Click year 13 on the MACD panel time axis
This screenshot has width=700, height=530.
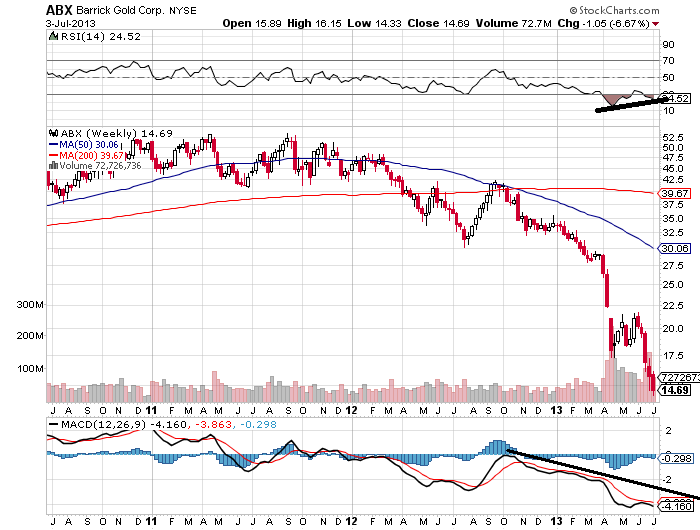click(556, 522)
